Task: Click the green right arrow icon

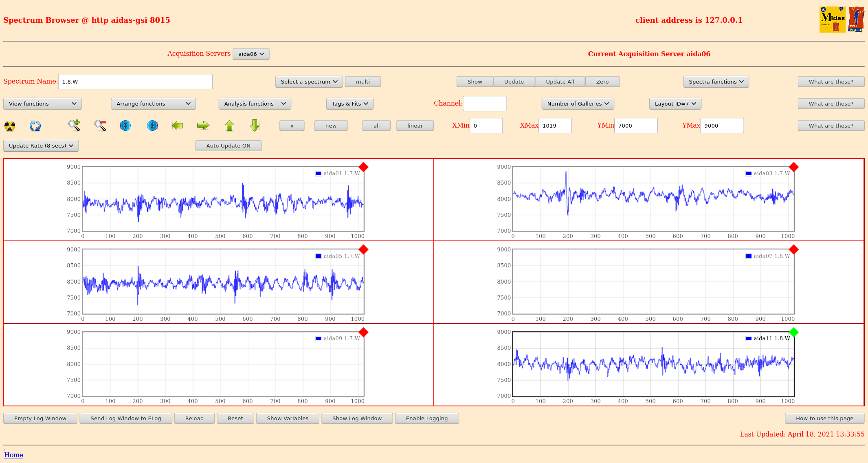Action: [x=203, y=126]
